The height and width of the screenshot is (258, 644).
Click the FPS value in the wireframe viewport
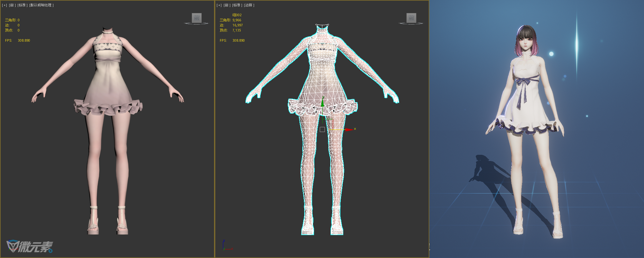click(x=238, y=40)
